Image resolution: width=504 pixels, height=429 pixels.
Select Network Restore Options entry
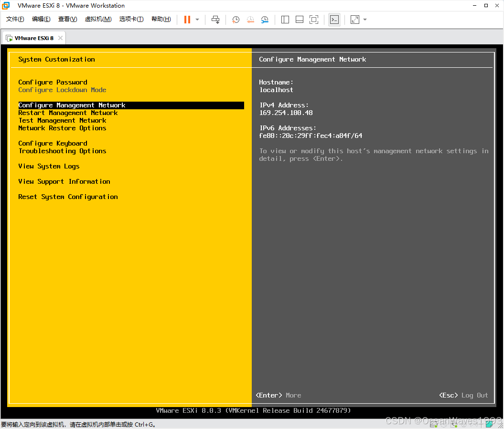[62, 128]
